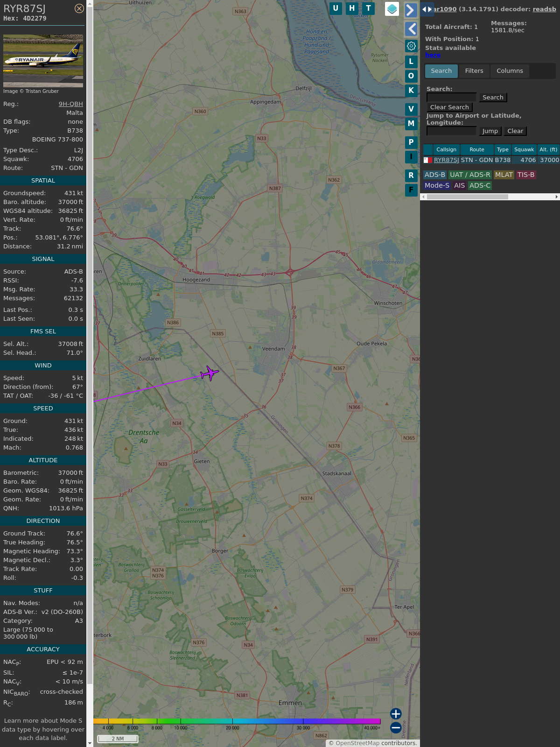560x747 pixels.
Task: Click the right-arrow sidebar expand button
Action: [411, 10]
